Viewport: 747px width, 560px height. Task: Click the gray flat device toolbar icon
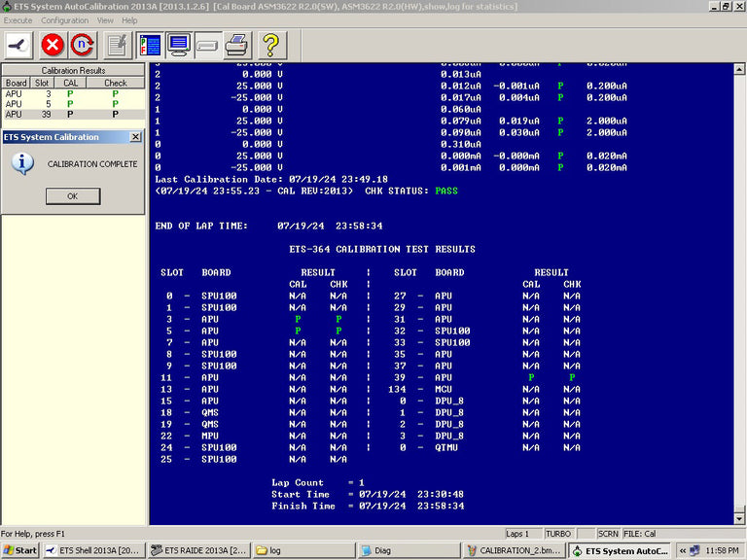(208, 46)
